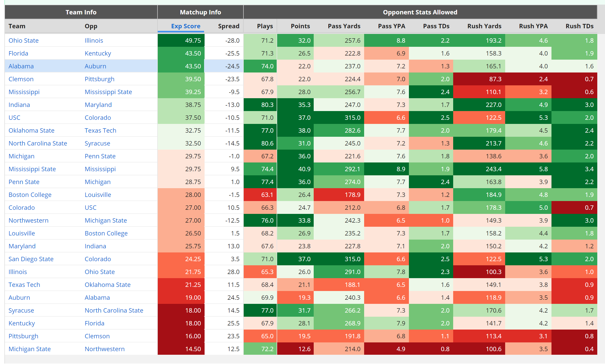Select Boston College's 178.9 pass yards cell
This screenshot has height=364, width=605.
(x=339, y=195)
